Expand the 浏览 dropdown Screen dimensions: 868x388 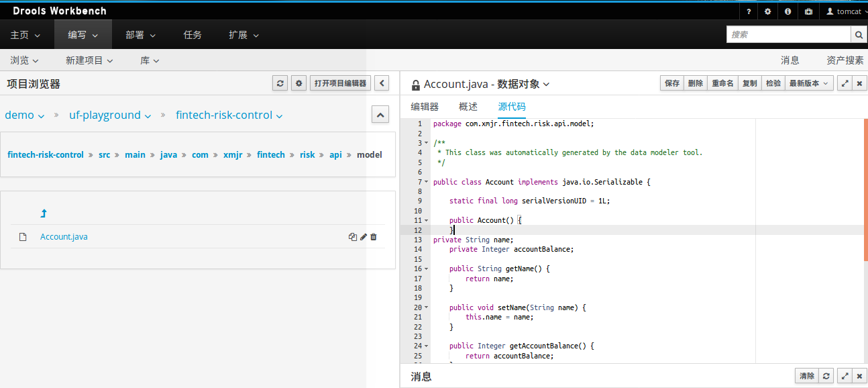25,60
